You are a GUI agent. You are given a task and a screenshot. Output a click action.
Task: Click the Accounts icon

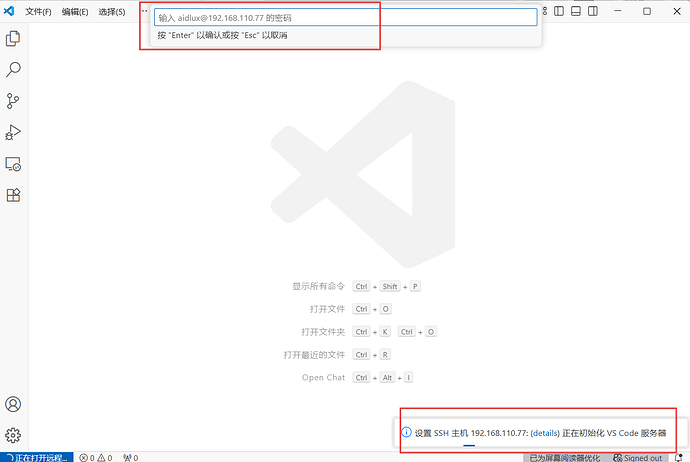14,404
